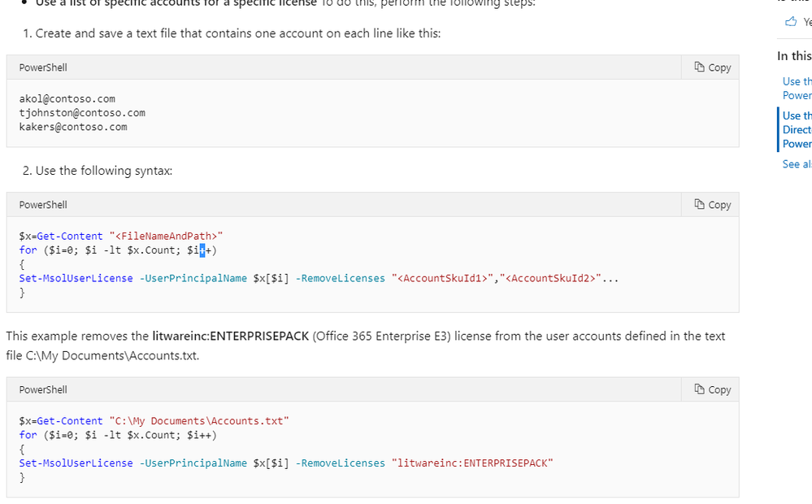812x504 pixels.
Task: Click the <AccountSkuId2> placeholder in syntax
Action: pyautogui.click(x=551, y=278)
